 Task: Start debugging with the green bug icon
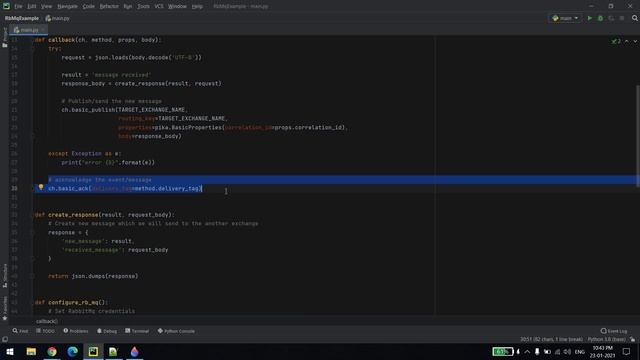tap(600, 18)
